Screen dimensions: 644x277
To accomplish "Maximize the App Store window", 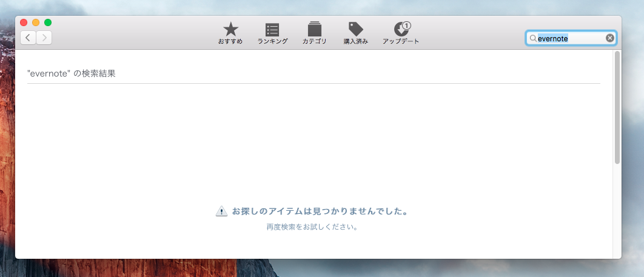I will click(48, 22).
